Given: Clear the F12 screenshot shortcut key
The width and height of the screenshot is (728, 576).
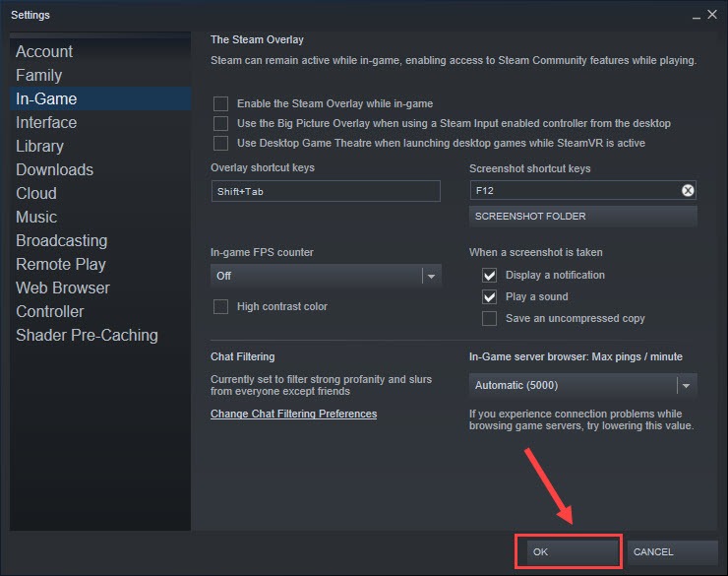Looking at the screenshot, I should click(x=688, y=190).
